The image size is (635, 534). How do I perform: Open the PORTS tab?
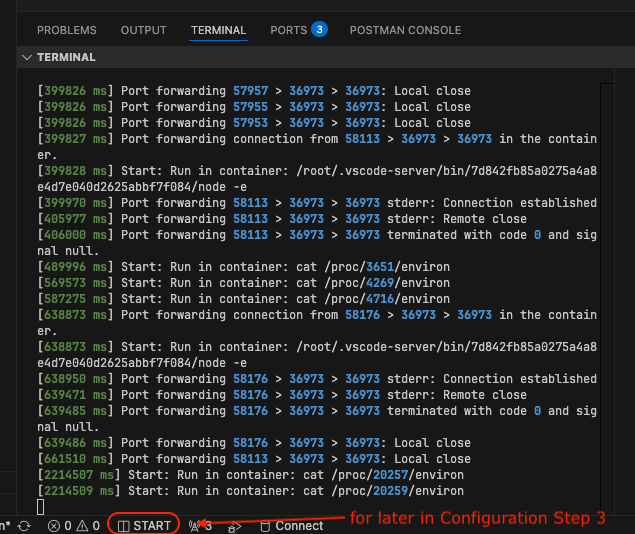tap(299, 30)
